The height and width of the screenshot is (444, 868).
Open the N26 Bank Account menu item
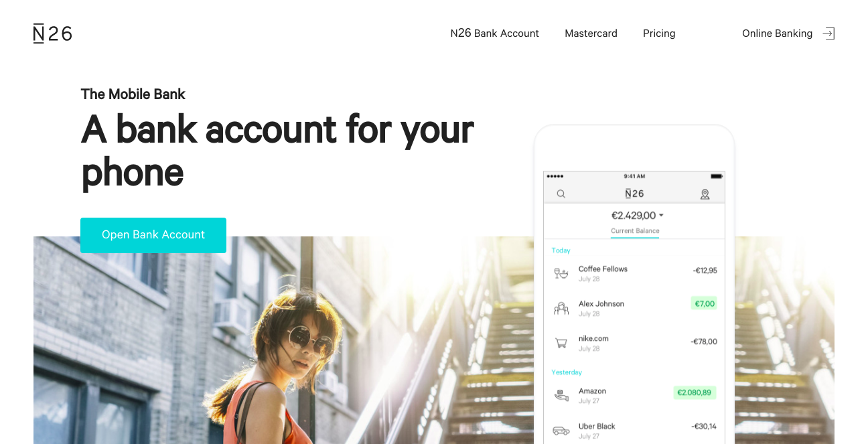pos(494,33)
